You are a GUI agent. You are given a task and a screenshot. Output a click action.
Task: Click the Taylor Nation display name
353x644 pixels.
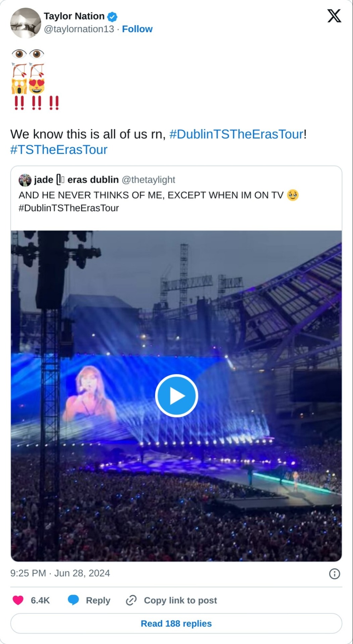pyautogui.click(x=74, y=16)
